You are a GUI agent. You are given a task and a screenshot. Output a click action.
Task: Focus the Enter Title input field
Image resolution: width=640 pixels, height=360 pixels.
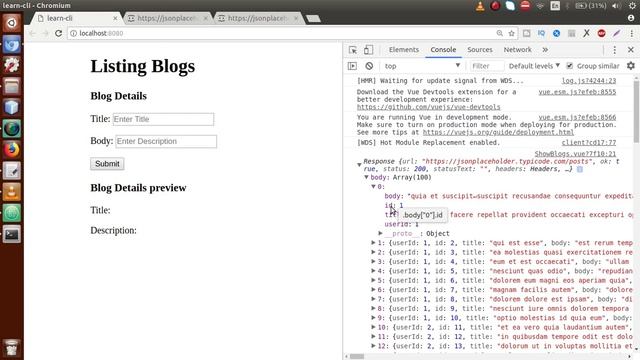coord(163,119)
